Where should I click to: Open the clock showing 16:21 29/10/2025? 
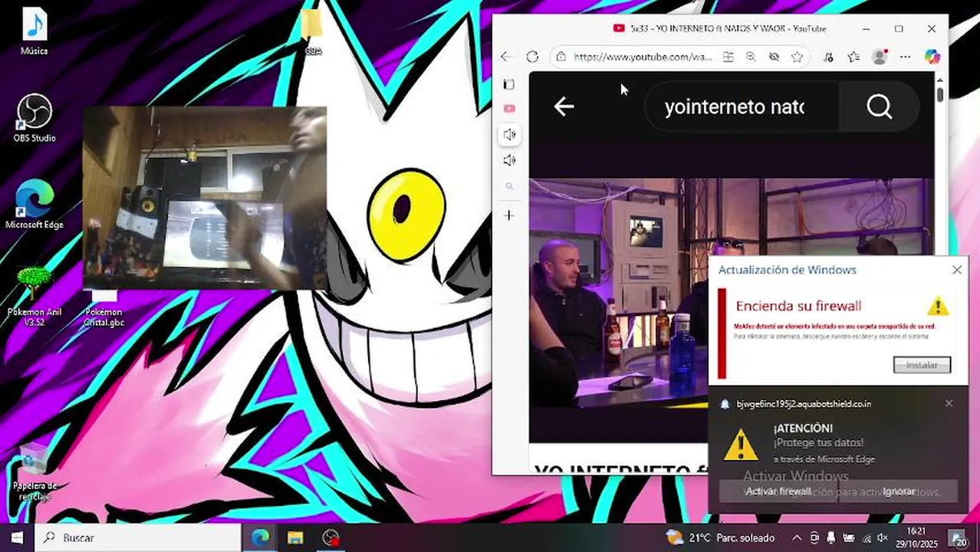916,537
